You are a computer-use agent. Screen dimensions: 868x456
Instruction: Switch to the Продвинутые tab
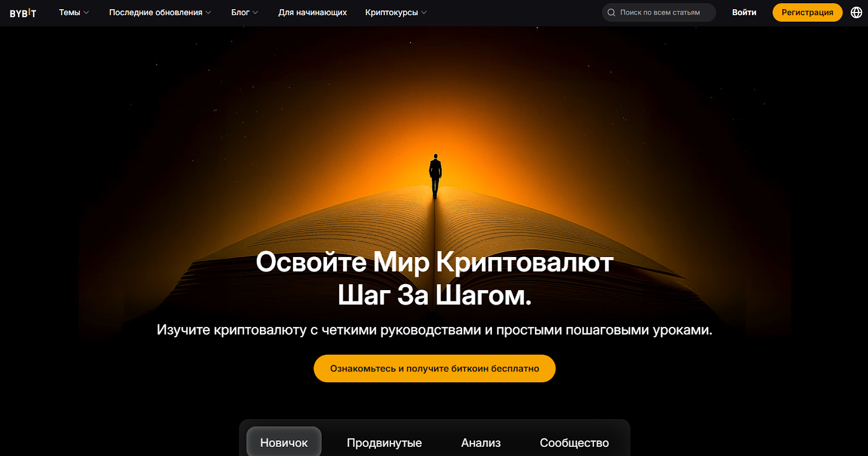coord(384,443)
